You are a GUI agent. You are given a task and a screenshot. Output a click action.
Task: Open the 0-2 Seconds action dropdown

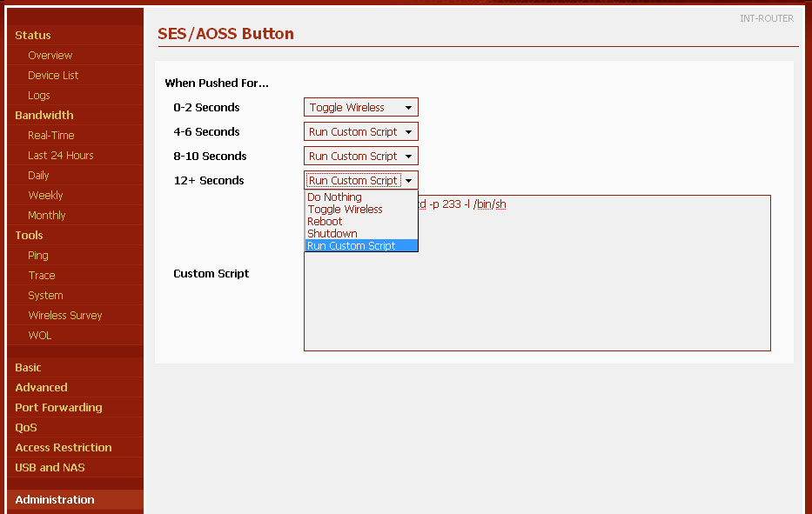360,108
